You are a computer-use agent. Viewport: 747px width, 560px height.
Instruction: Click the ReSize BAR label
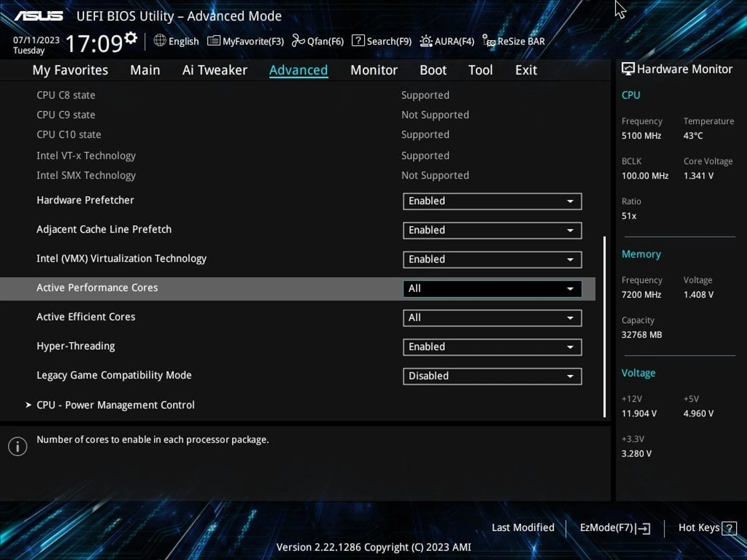[521, 41]
